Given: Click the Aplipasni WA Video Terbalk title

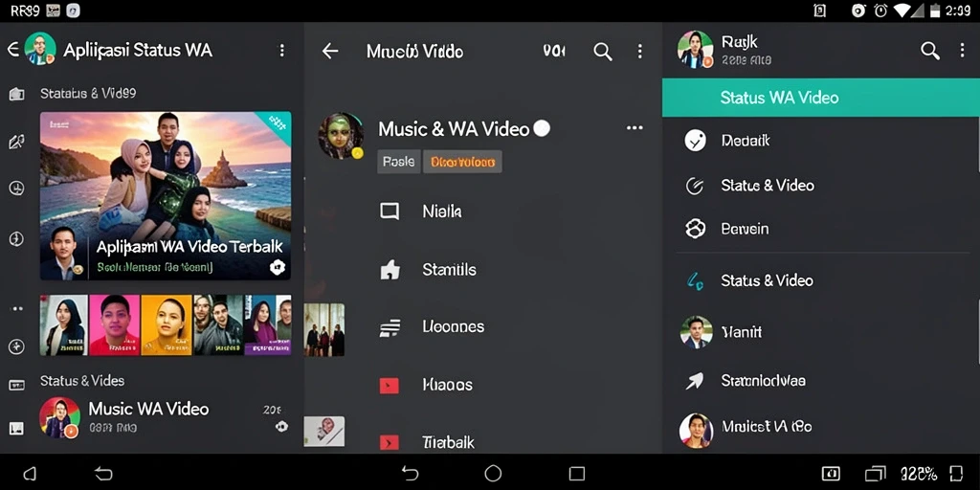Looking at the screenshot, I should 189,246.
